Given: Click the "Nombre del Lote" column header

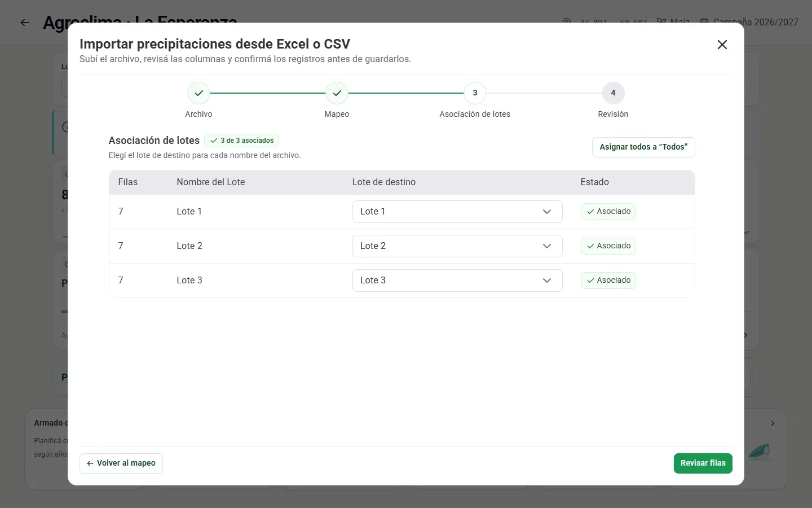Looking at the screenshot, I should coord(211,182).
